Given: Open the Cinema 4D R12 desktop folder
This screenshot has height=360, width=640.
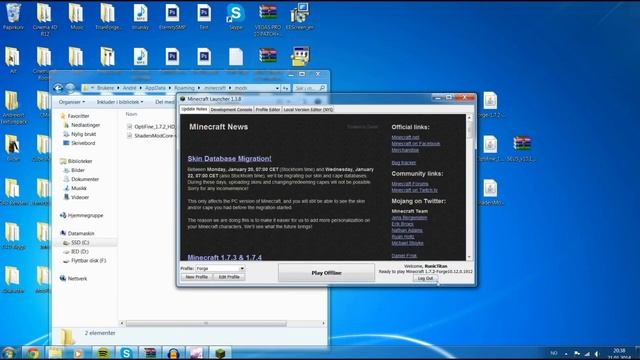Looking at the screenshot, I should tap(44, 19).
